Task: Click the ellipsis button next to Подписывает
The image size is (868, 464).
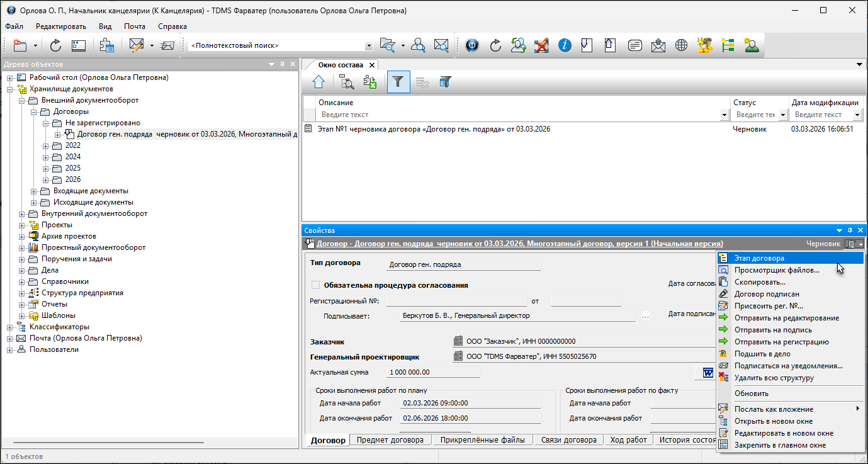Action: coord(645,316)
